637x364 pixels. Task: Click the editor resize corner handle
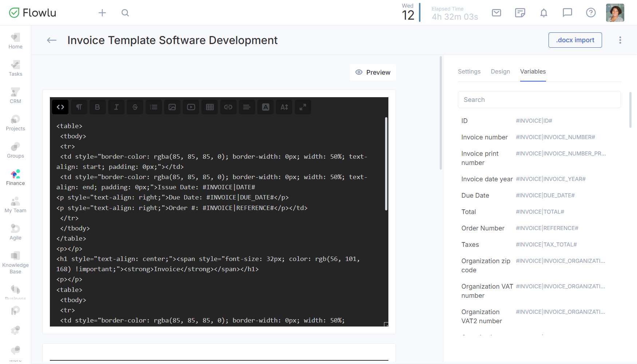pos(386,324)
